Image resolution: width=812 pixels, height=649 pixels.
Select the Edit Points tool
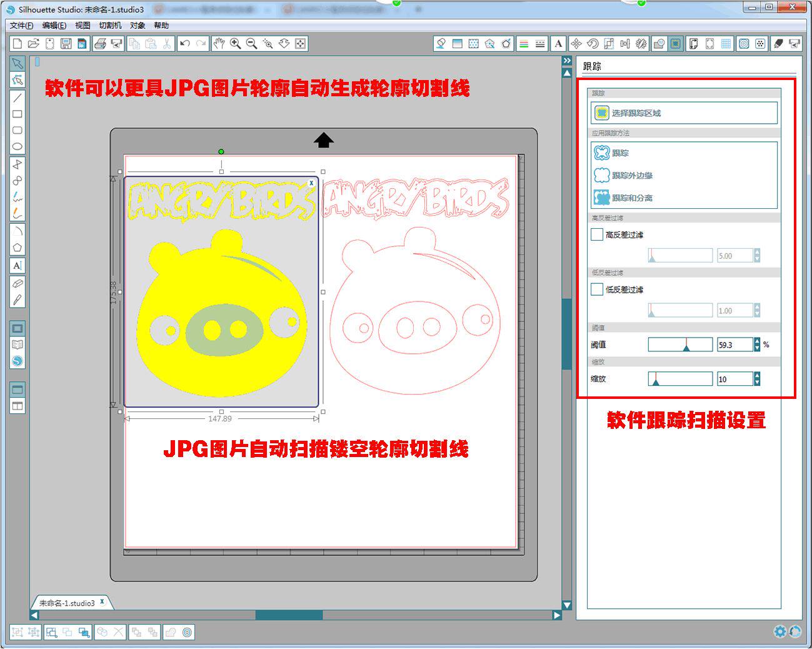18,80
